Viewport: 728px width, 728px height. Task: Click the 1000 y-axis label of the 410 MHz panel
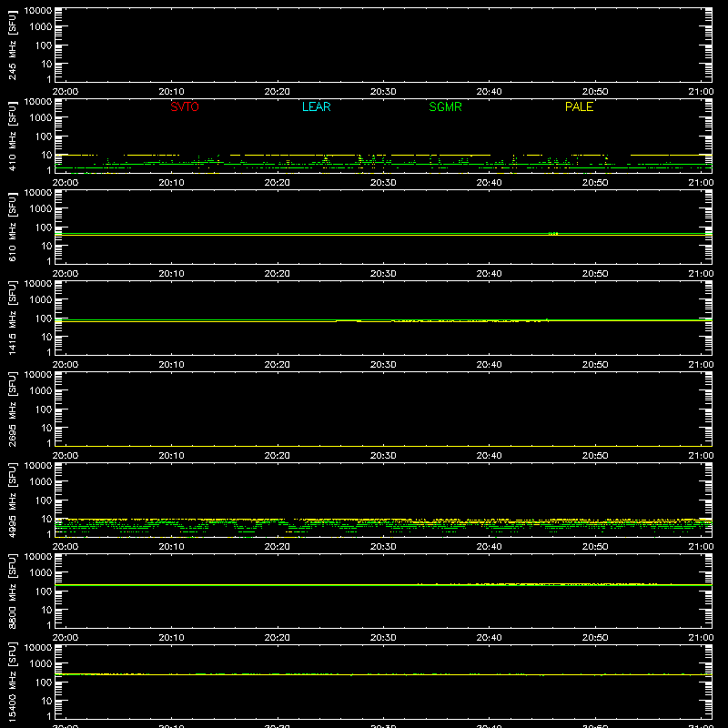41,118
